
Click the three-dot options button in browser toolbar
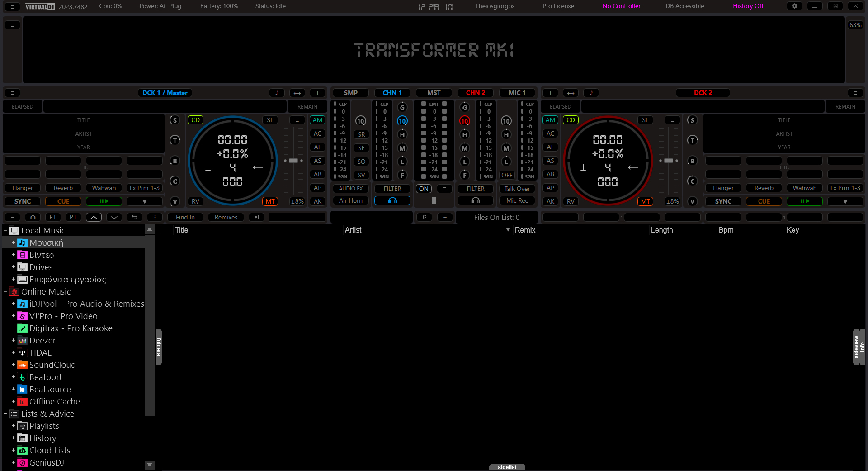pyautogui.click(x=155, y=217)
